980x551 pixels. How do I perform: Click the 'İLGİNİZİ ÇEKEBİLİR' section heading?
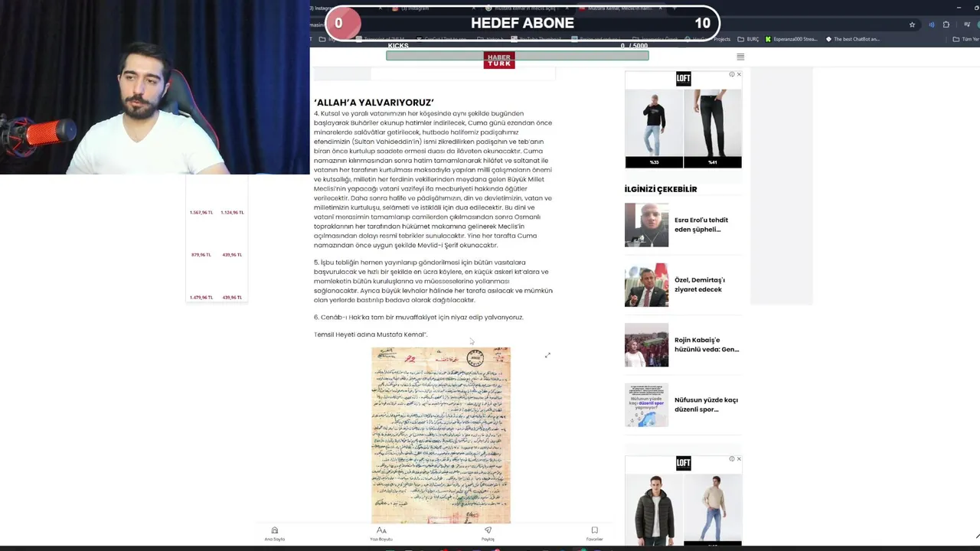click(661, 189)
